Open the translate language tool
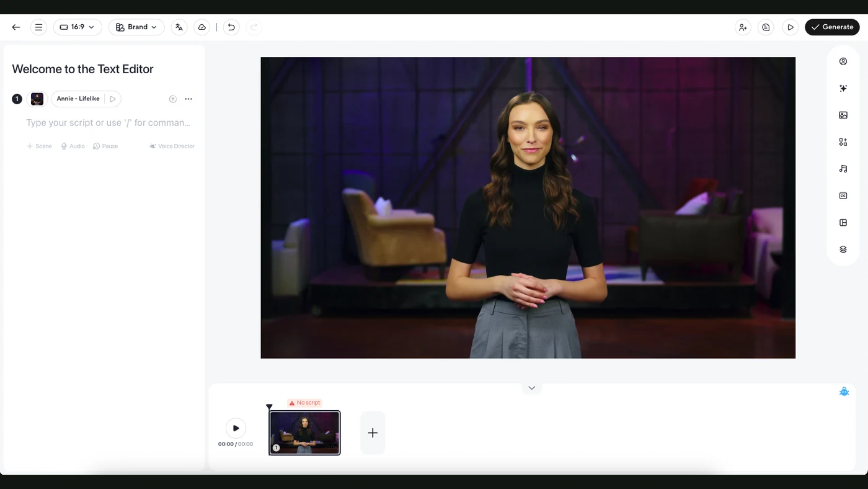This screenshot has width=868, height=489. pos(179,27)
